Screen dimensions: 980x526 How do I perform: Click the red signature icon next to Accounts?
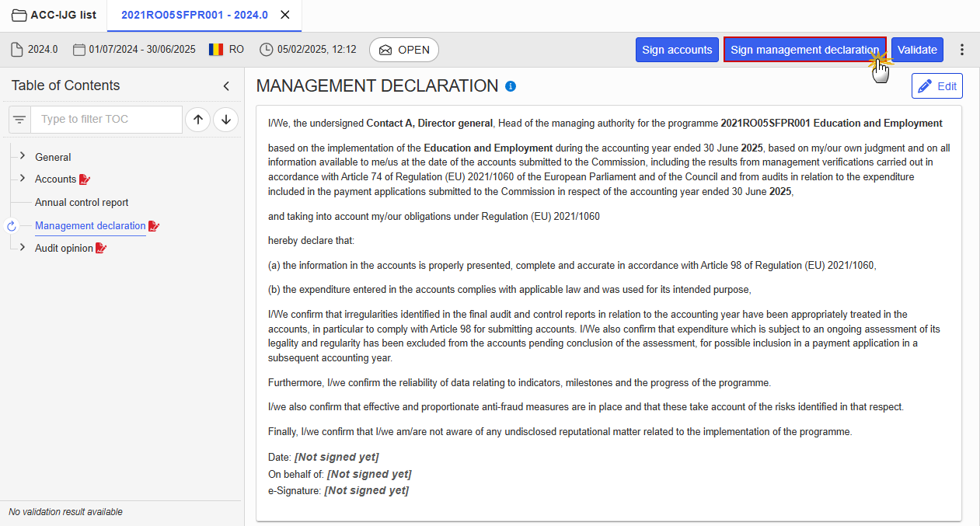(x=85, y=179)
